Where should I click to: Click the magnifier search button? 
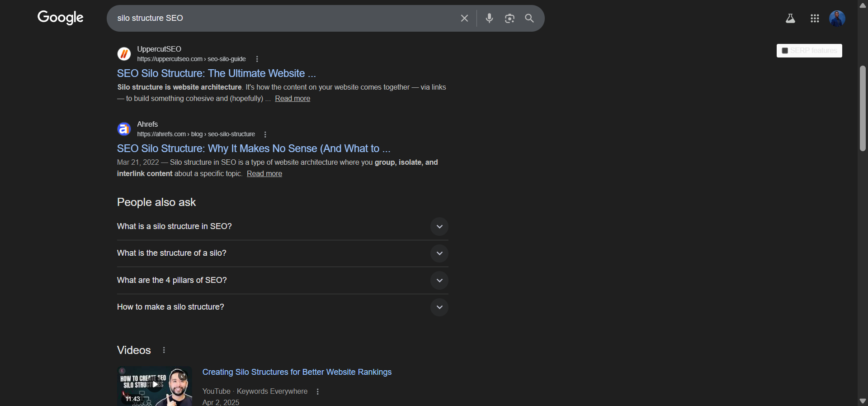coord(529,18)
